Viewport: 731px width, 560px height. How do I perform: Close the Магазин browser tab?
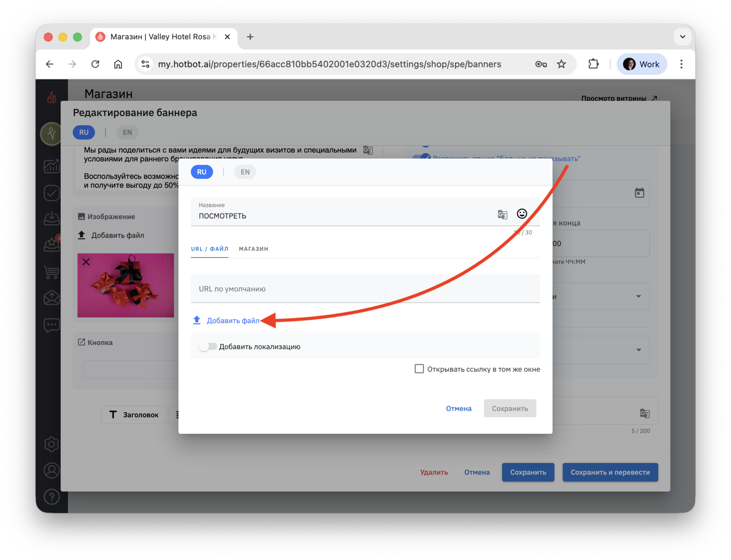pyautogui.click(x=227, y=37)
